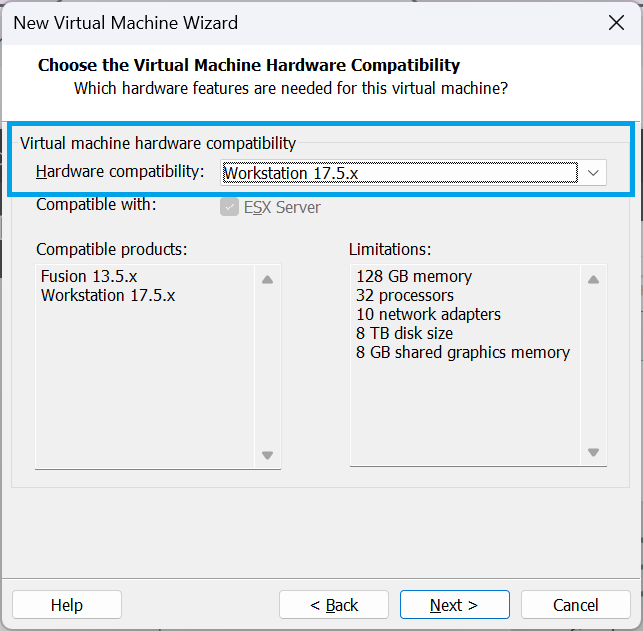Screen dimensions: 643x631
Task: Click the Compatible with label
Action: pyautogui.click(x=96, y=204)
